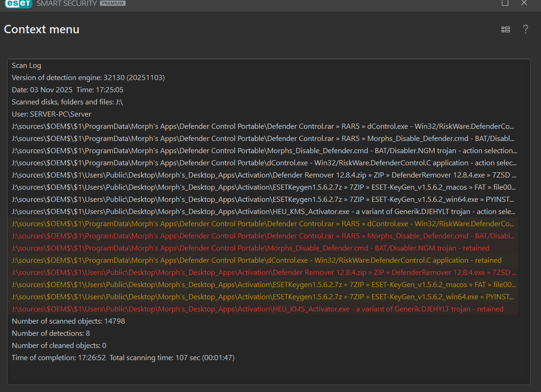Maximize the ESET Smart Security window
Image resolution: width=541 pixels, height=392 pixels.
pyautogui.click(x=505, y=3)
